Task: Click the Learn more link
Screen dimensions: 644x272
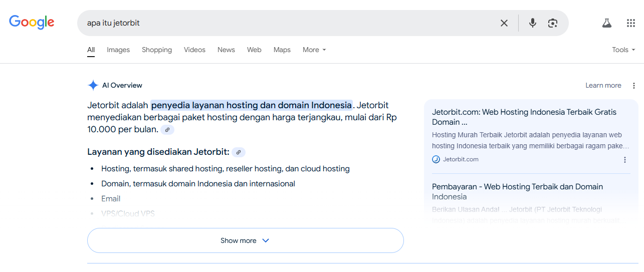Action: [603, 86]
